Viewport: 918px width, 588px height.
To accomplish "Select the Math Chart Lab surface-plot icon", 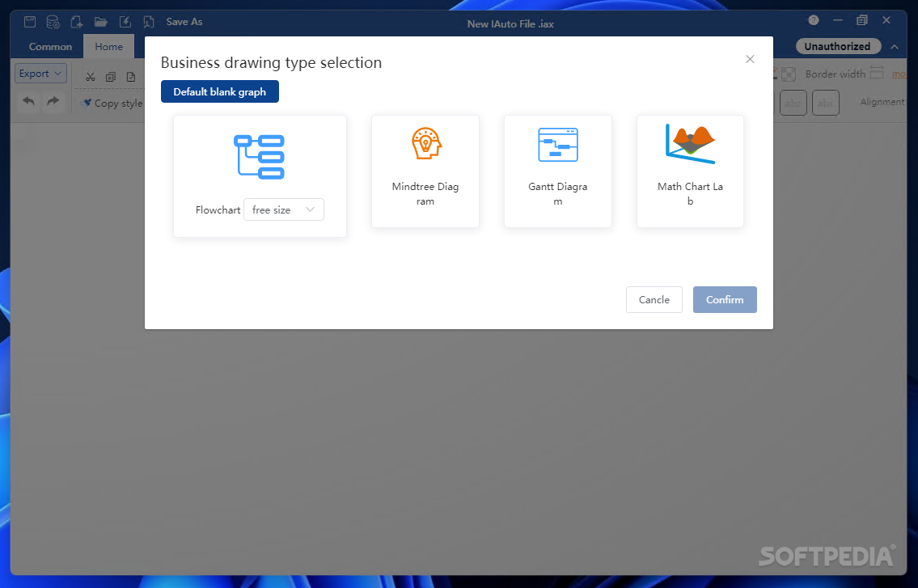I will pyautogui.click(x=690, y=143).
